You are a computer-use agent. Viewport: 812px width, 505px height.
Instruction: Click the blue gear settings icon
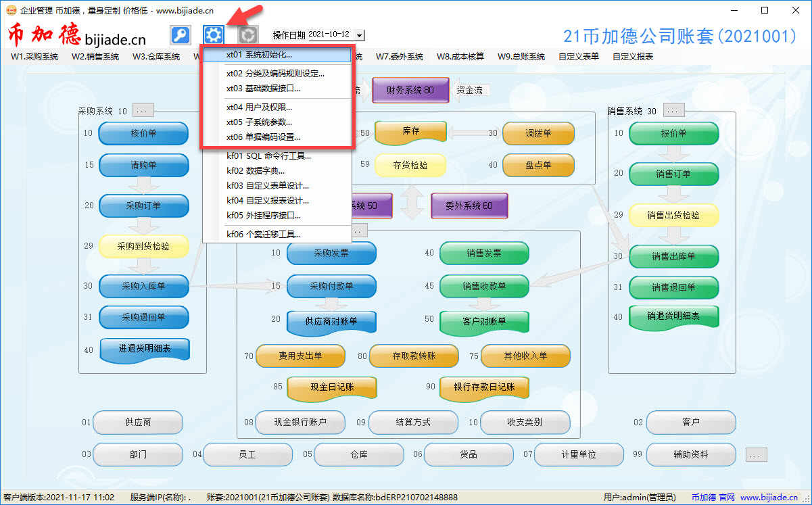pyautogui.click(x=214, y=34)
